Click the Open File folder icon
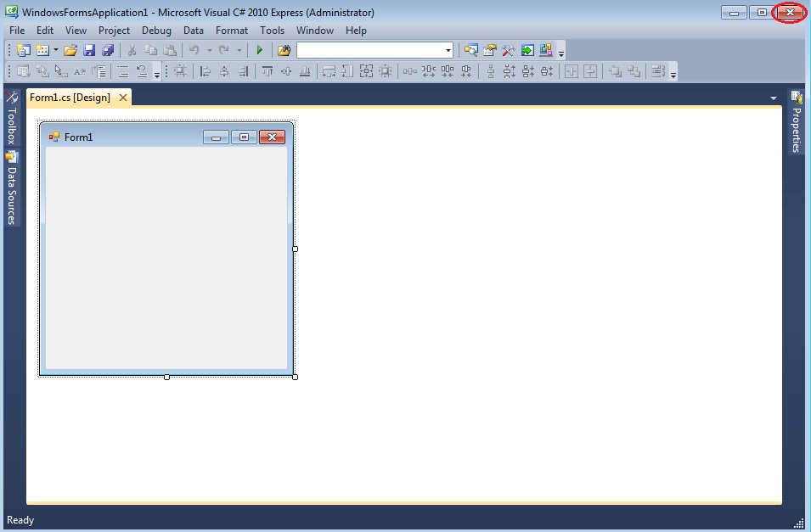Viewport: 811px width, 532px height. point(70,50)
